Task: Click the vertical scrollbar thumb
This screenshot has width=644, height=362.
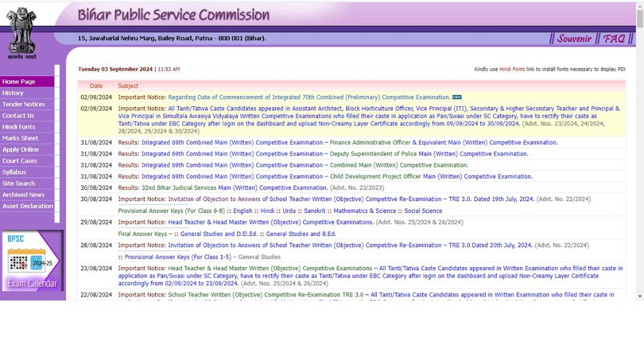Action: point(640,19)
